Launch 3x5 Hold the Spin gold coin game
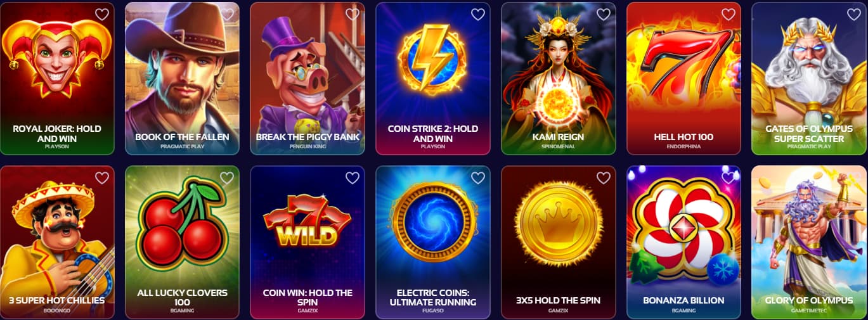Image resolution: width=868 pixels, height=320 pixels. coord(559,242)
